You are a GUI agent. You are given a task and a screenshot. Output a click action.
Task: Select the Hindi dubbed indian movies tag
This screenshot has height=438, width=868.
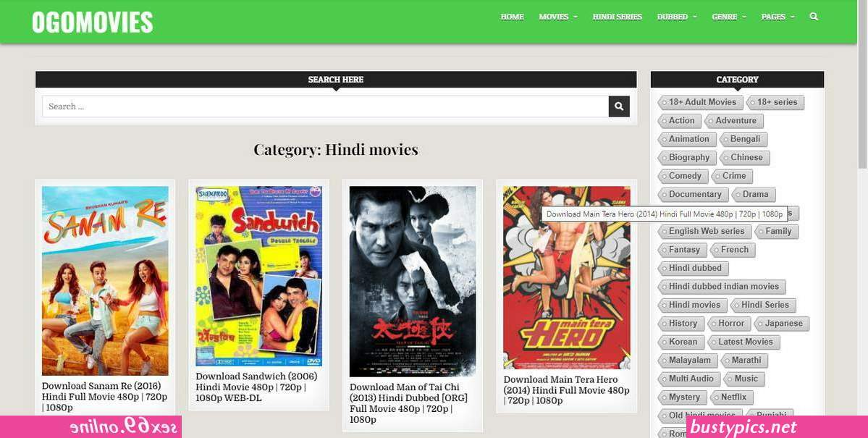[x=722, y=287]
